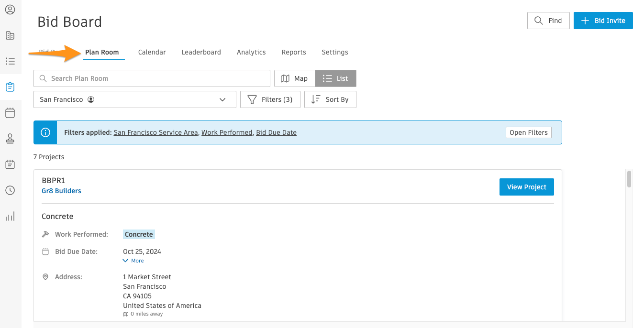Viewport: 644px width, 328px height.
Task: Select the bar chart analytics icon in sidebar
Action: [10, 216]
